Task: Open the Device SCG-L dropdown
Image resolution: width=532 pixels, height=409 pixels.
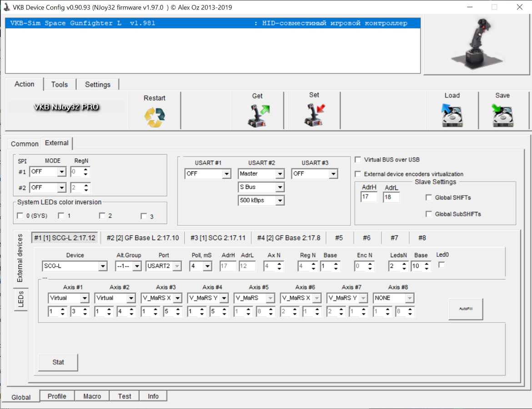Action: 103,266
